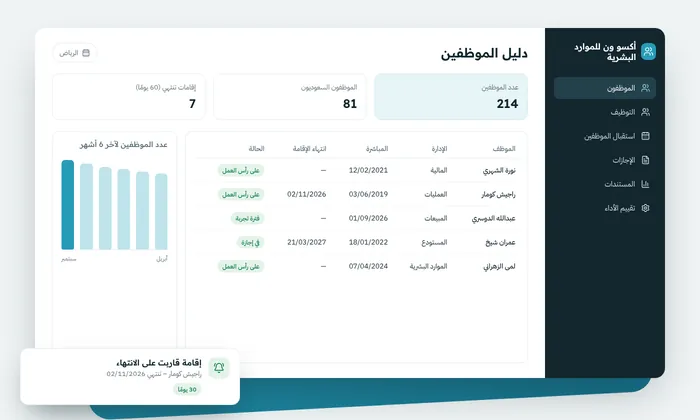This screenshot has width=700, height=420.
Task: Click the الموارد البشرية department cell
Action: coord(428,266)
